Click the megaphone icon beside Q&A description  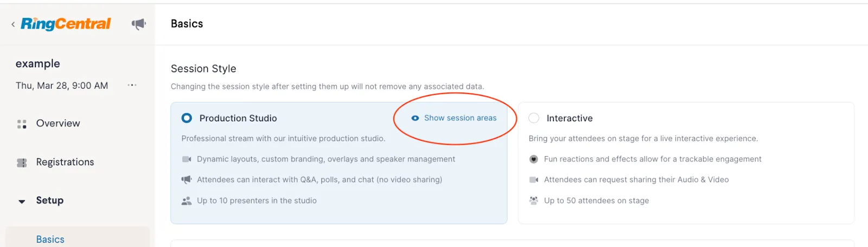tap(187, 179)
